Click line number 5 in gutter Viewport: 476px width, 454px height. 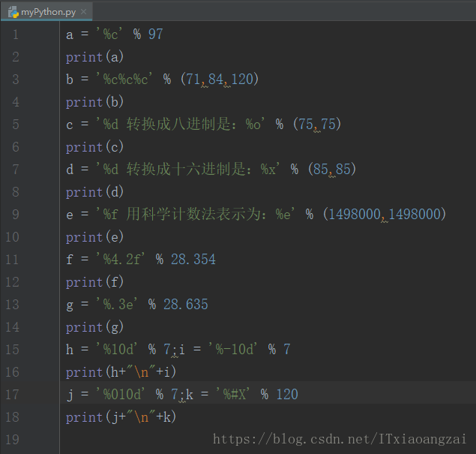tap(16, 125)
